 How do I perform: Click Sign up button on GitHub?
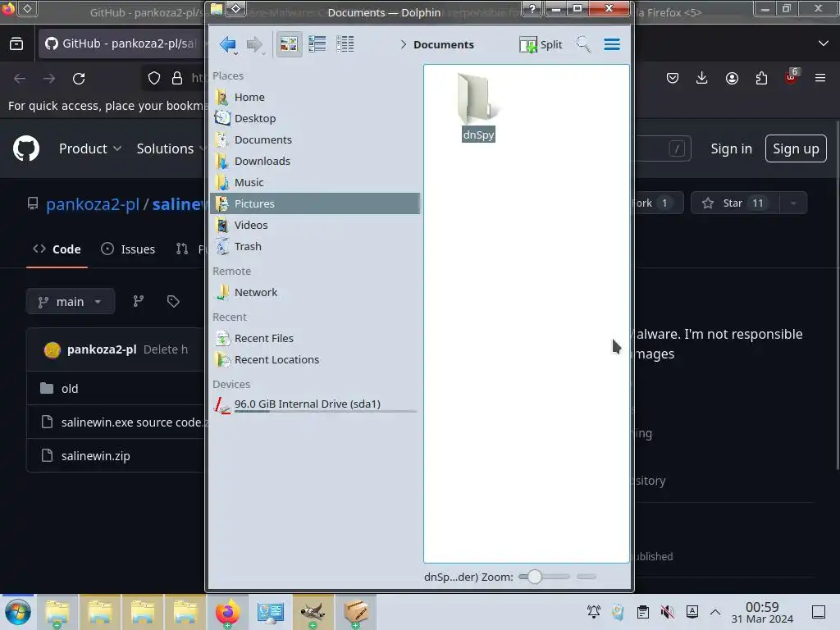pyautogui.click(x=796, y=148)
